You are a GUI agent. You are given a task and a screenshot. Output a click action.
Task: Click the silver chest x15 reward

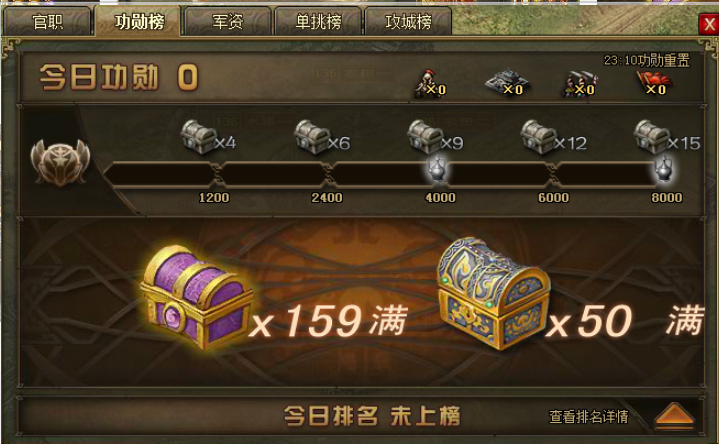(652, 137)
